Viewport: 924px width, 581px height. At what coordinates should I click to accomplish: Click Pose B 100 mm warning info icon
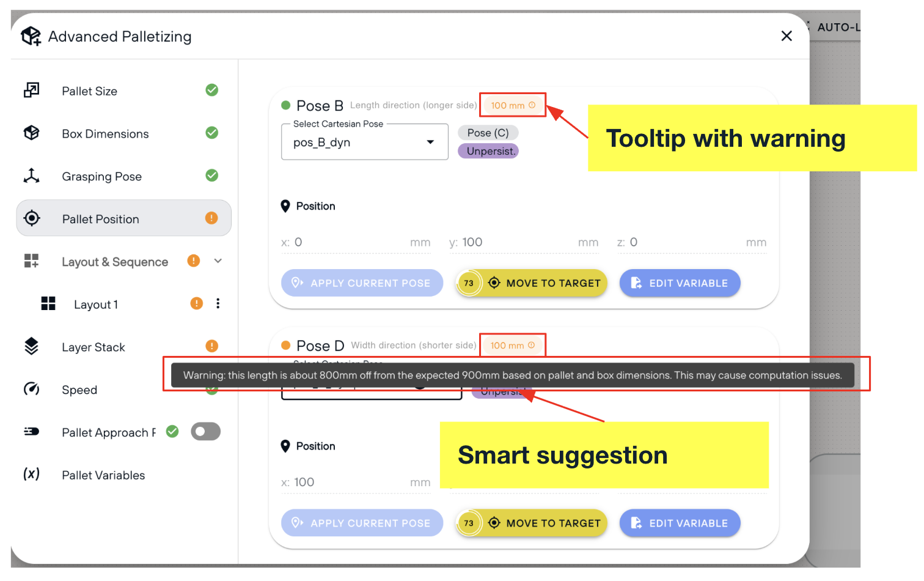tap(532, 105)
